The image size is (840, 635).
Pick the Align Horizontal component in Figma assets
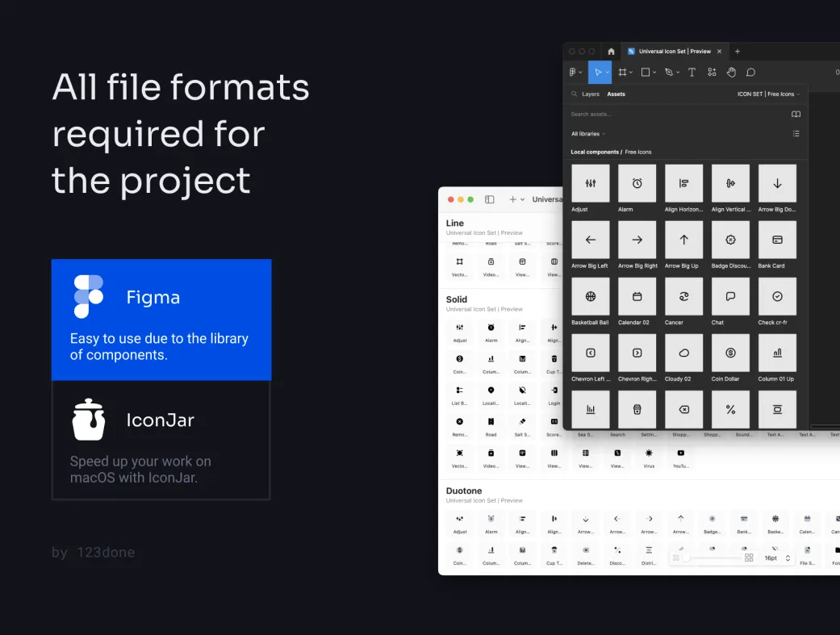683,183
